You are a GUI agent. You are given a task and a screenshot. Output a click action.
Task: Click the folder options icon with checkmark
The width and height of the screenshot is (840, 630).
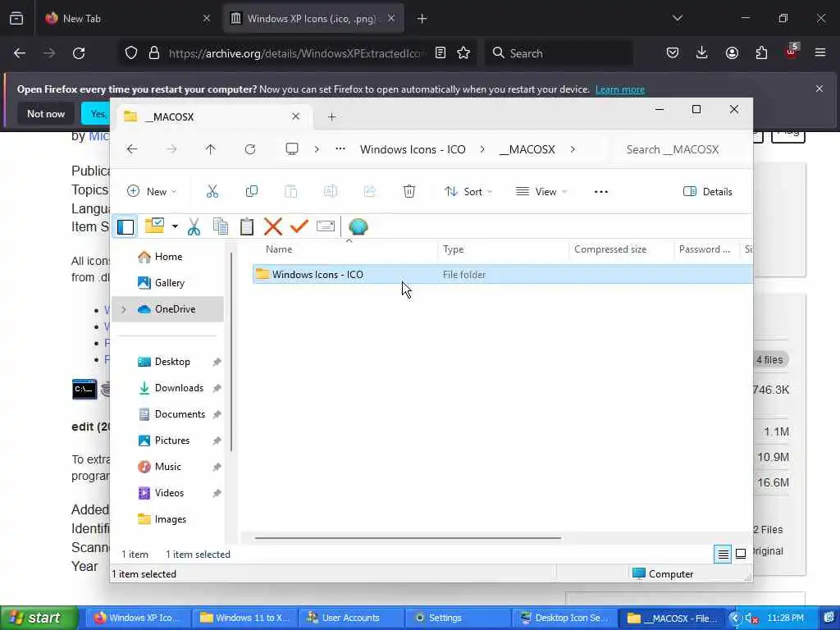click(155, 226)
